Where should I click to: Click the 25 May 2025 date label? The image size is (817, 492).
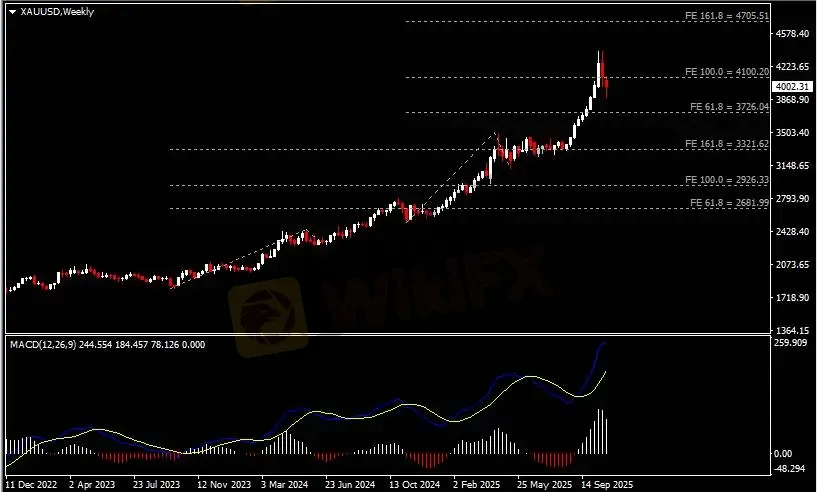click(544, 484)
